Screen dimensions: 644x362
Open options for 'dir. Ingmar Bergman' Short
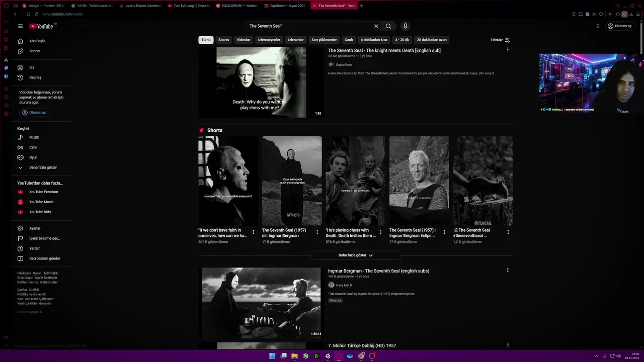(x=317, y=232)
